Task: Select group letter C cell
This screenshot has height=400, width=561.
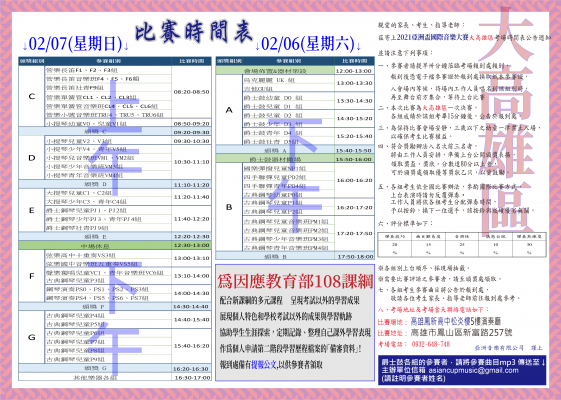Action: pos(32,96)
